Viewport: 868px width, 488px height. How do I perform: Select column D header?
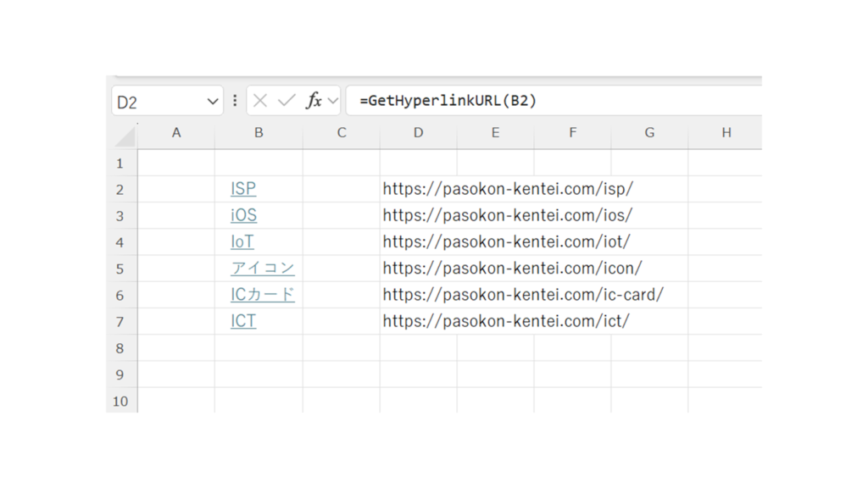[x=418, y=133]
